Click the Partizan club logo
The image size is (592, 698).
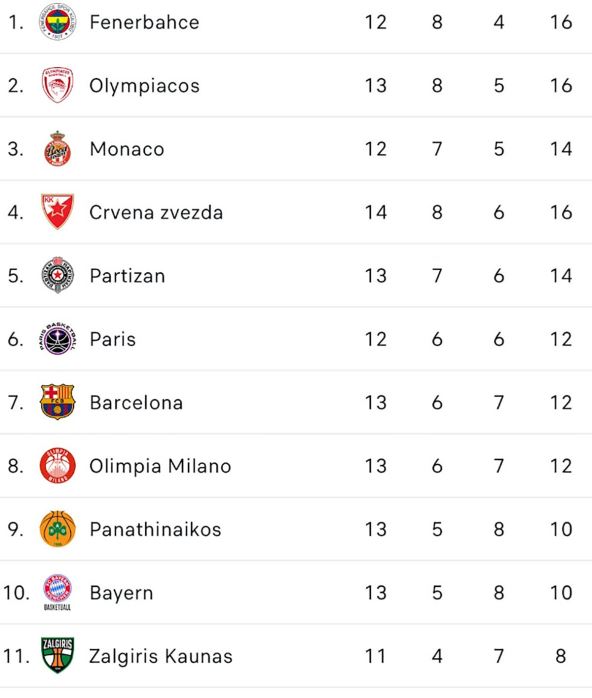pos(57,275)
